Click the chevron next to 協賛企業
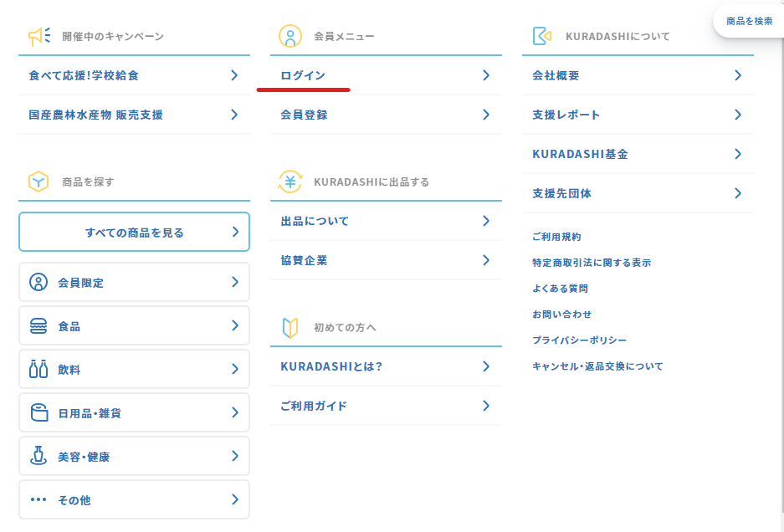This screenshot has width=784, height=532. pos(486,260)
